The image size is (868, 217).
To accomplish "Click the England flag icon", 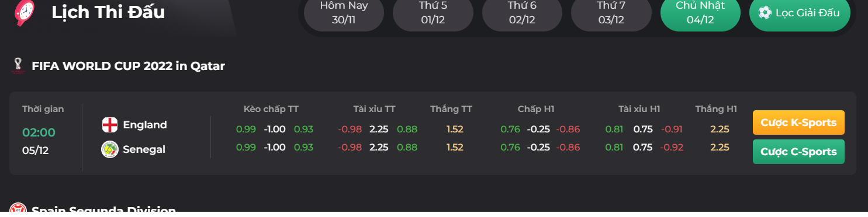I will [x=109, y=125].
